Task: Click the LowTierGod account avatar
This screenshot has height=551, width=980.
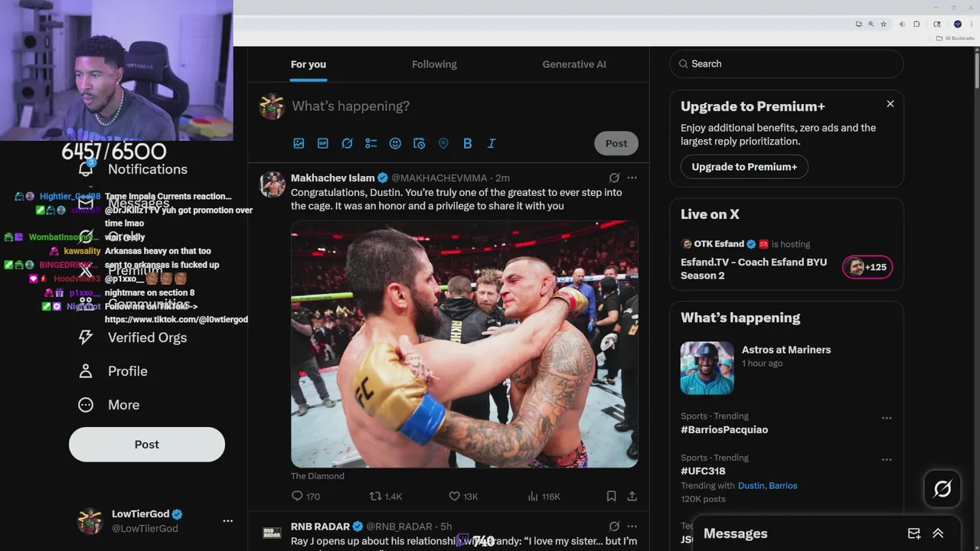Action: (x=90, y=520)
